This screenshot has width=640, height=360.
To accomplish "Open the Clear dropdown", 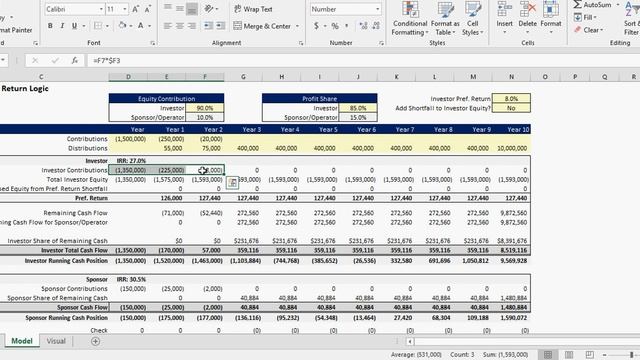I will [588, 30].
